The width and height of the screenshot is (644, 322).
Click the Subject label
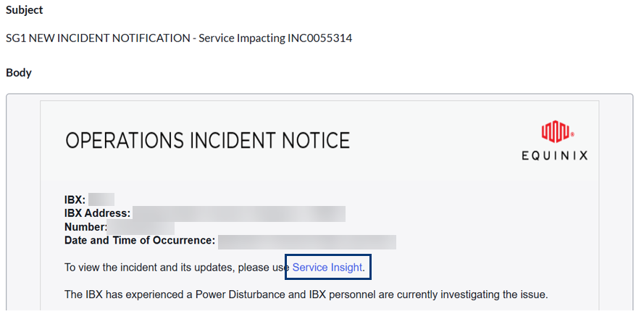point(24,10)
